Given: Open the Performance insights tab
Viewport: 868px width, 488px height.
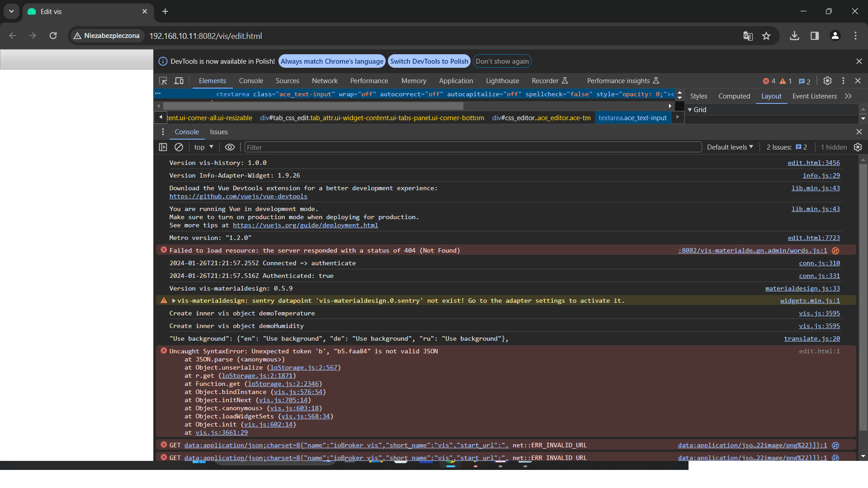Looking at the screenshot, I should [623, 81].
